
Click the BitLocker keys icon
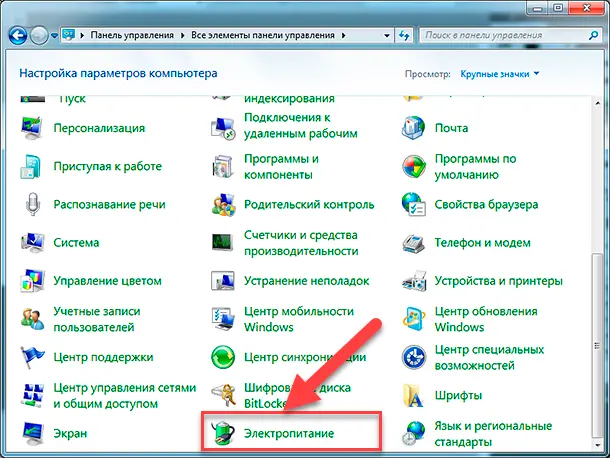223,395
